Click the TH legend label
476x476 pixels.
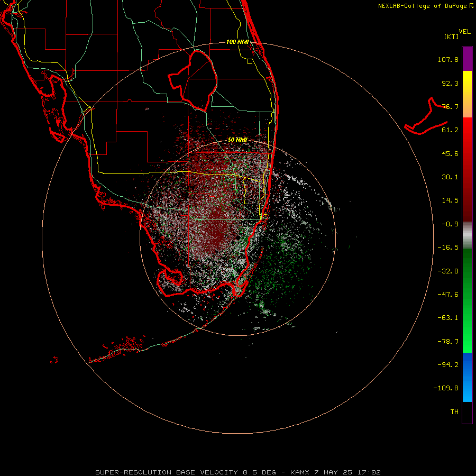tap(454, 412)
